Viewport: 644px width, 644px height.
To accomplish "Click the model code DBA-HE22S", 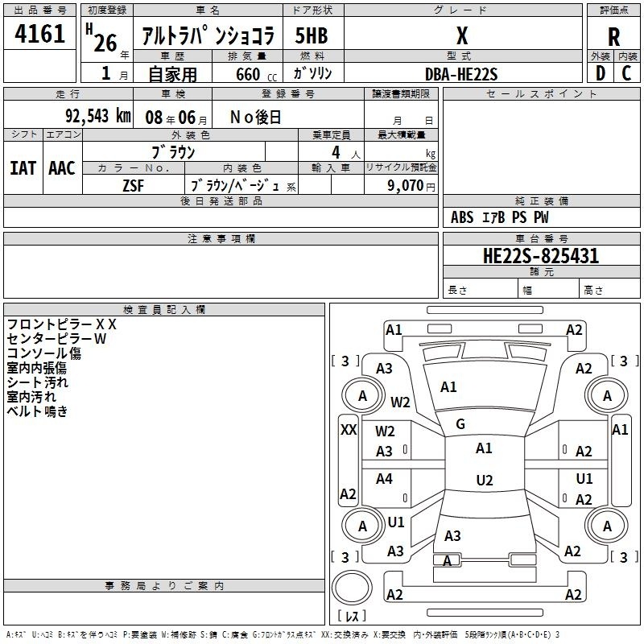I will [461, 74].
